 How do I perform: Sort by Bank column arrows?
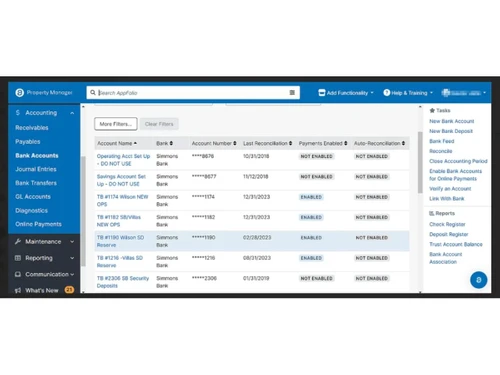[x=171, y=143]
